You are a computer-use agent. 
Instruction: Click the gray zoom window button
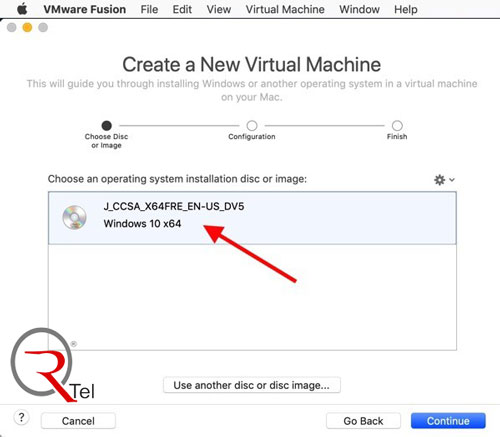(43, 27)
